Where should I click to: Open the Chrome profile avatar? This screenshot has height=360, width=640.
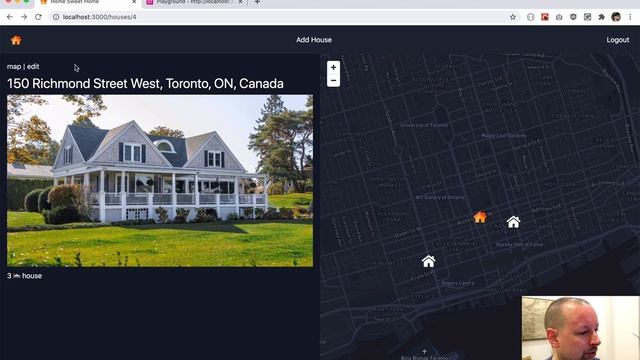point(616,17)
